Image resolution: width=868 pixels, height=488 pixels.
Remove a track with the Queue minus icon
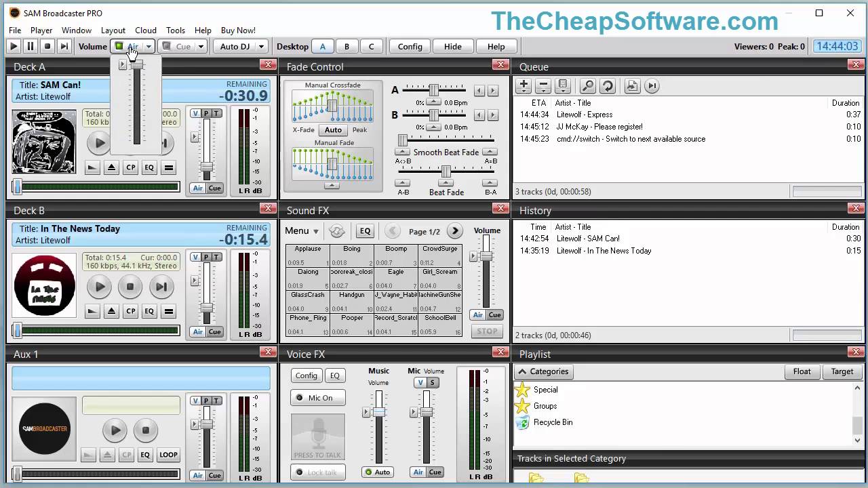click(x=542, y=86)
